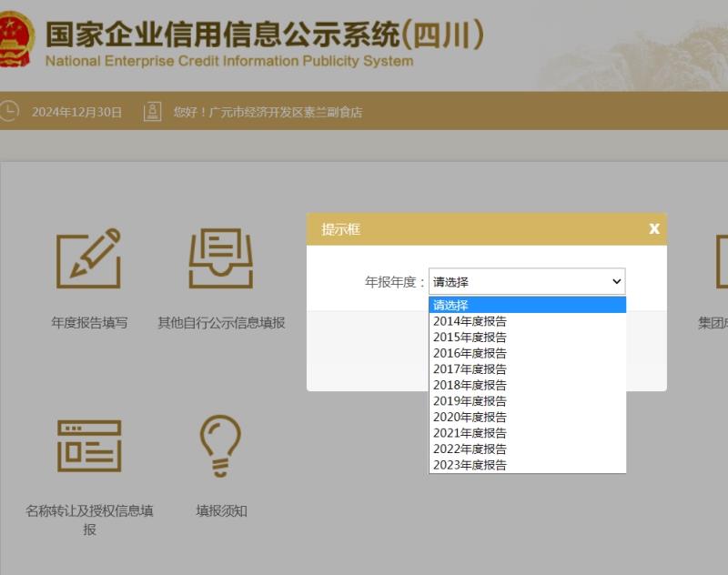Click the user profile icon in header bar
Viewport: 728px width, 575px height.
(x=153, y=112)
